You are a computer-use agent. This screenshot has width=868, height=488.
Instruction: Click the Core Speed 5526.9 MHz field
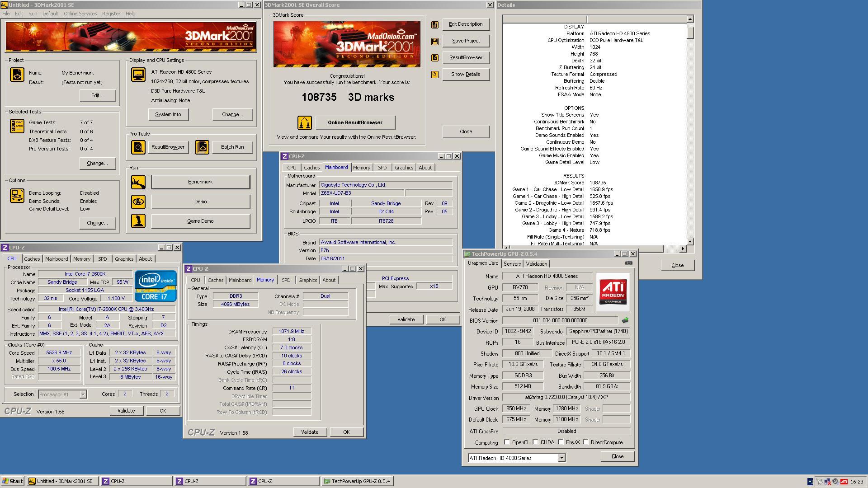point(59,353)
